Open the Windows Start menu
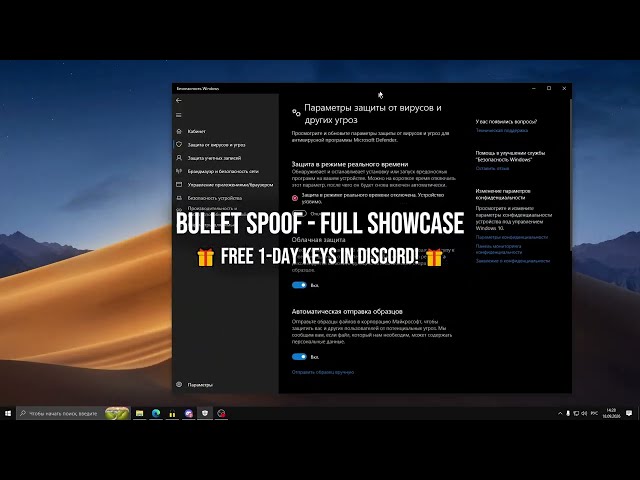 pyautogui.click(x=8, y=413)
